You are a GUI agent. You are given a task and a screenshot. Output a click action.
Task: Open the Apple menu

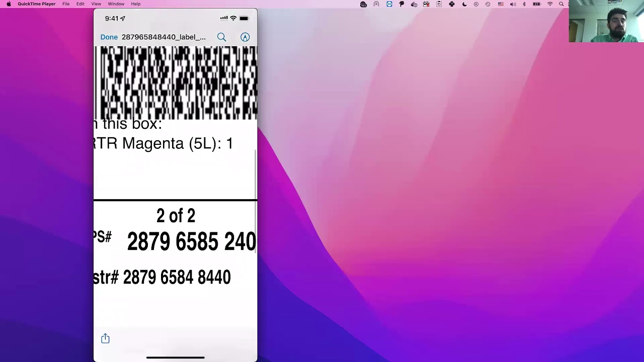click(9, 4)
